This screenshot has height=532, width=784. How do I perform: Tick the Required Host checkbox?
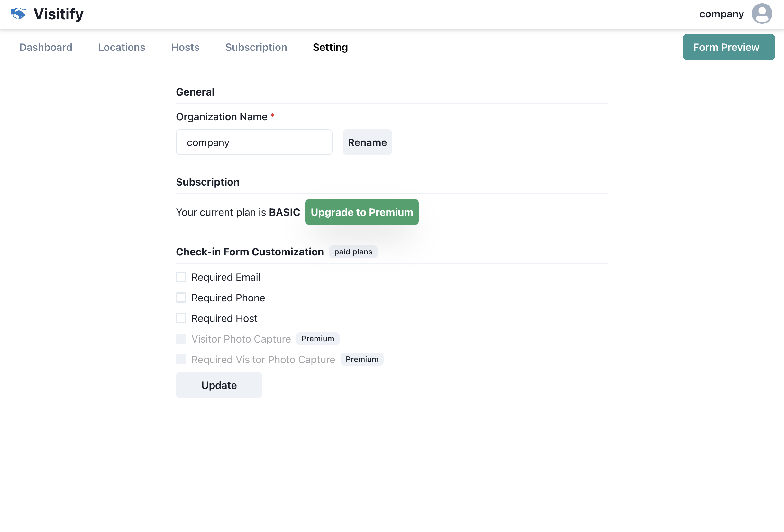[181, 318]
